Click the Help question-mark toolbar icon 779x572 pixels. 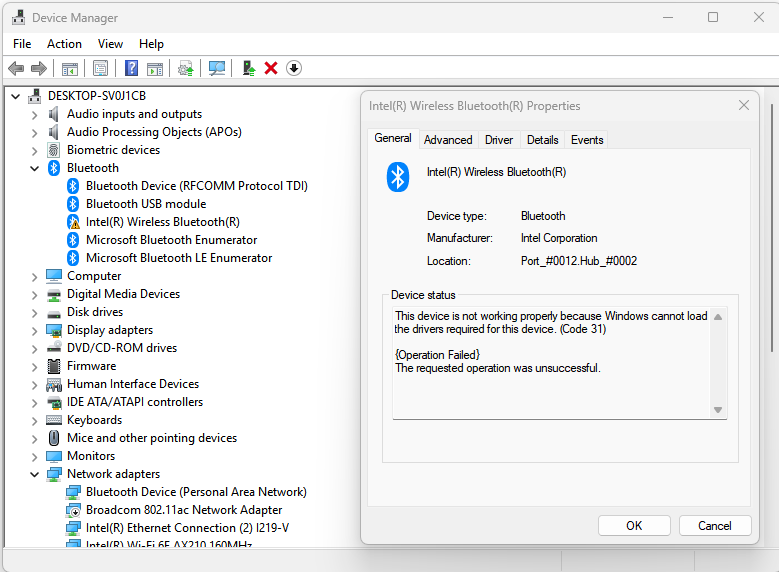point(131,68)
